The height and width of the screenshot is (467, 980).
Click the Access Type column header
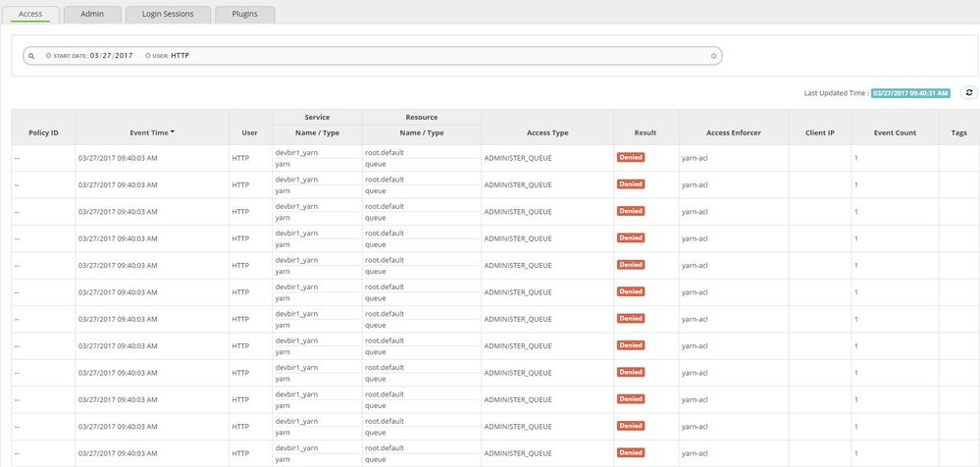[x=547, y=132]
